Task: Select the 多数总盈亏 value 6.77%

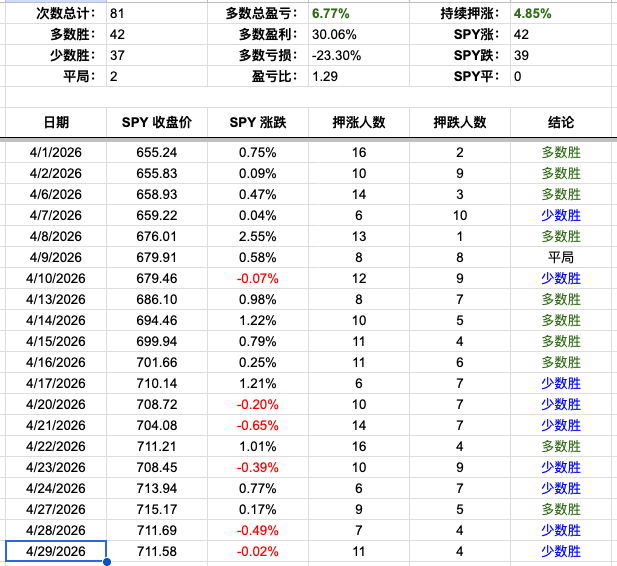Action: pyautogui.click(x=359, y=13)
